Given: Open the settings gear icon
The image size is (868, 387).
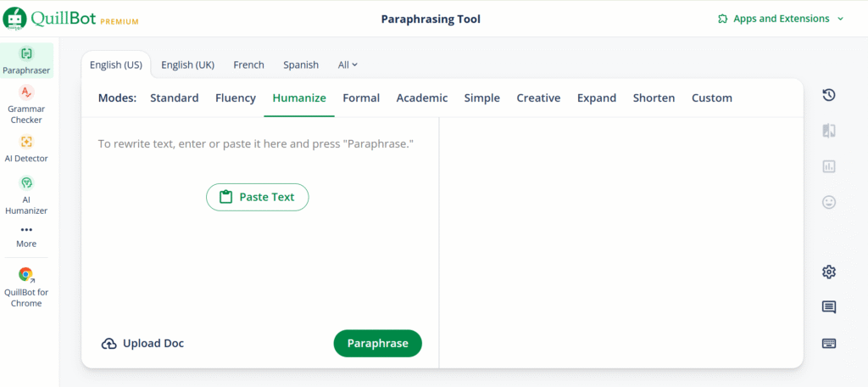Looking at the screenshot, I should 829,272.
